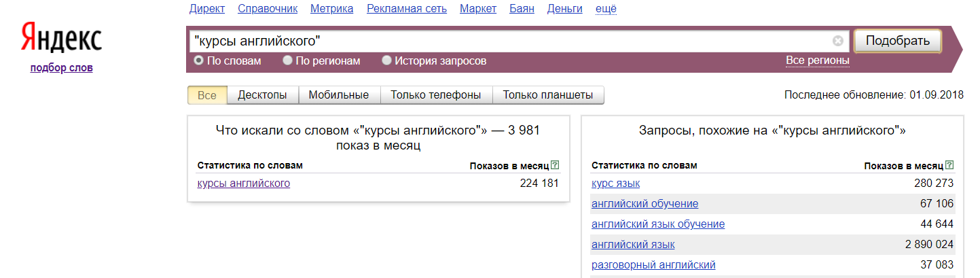
Task: Click the right Статистика по словам header
Action: click(x=645, y=165)
